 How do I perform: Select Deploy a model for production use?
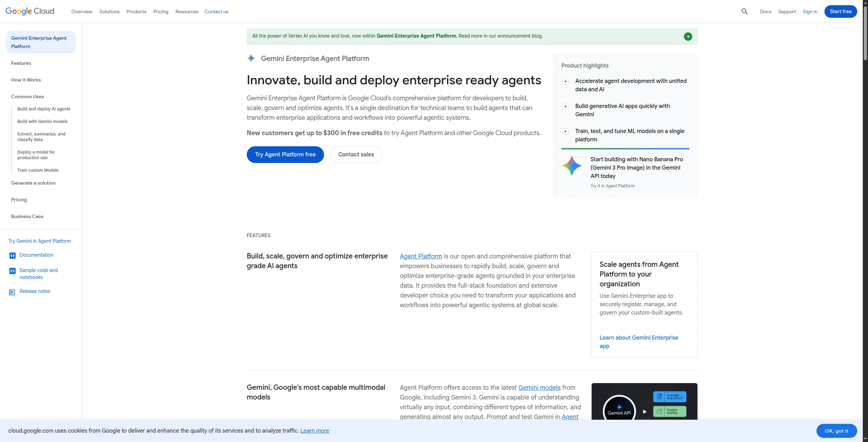36,155
